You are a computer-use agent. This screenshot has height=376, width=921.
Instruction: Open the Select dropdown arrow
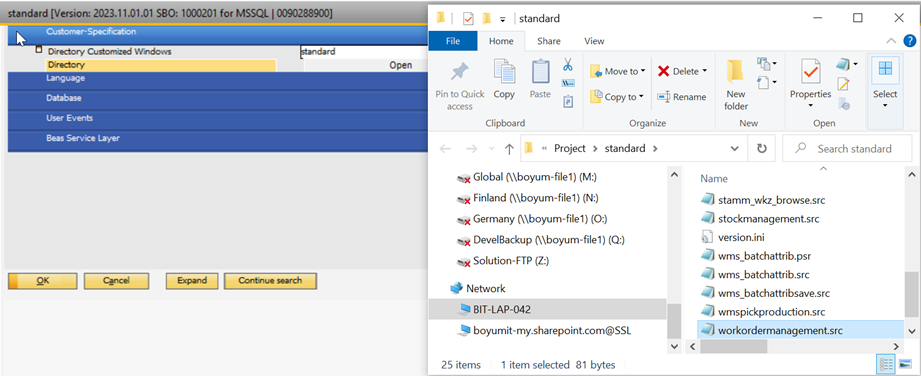click(885, 106)
